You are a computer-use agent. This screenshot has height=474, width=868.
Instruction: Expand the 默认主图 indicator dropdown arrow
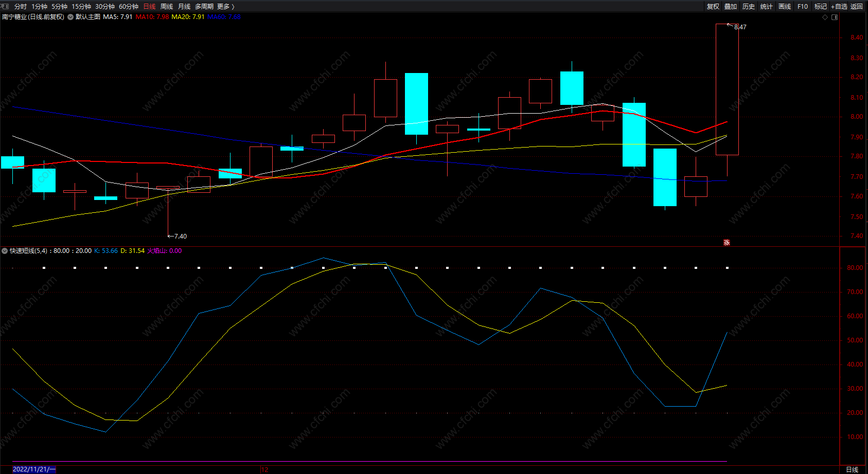pyautogui.click(x=70, y=17)
